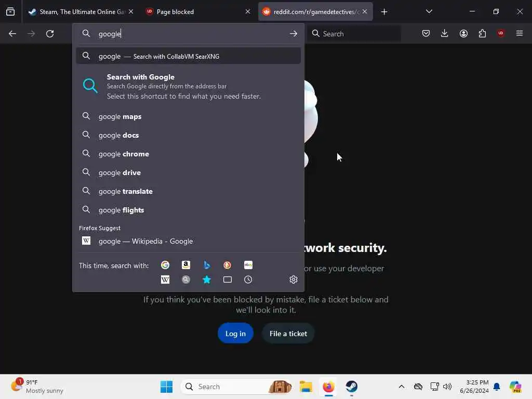Open the Extensions puzzle icon
Image resolution: width=532 pixels, height=399 pixels.
pos(482,33)
